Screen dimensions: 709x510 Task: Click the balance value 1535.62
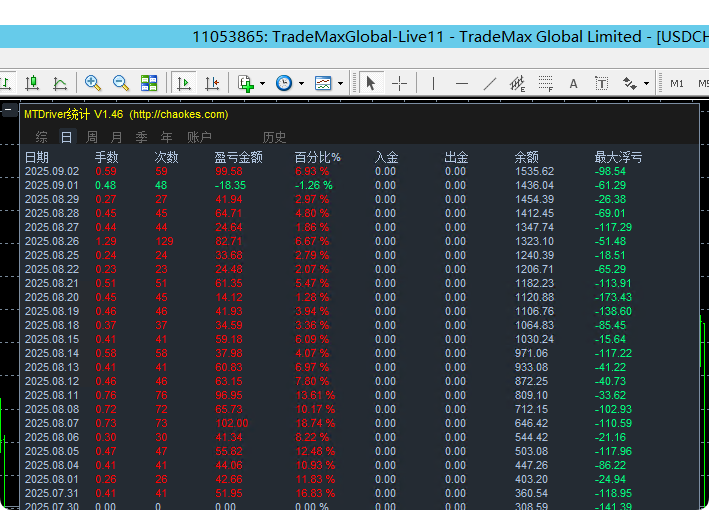click(534, 171)
